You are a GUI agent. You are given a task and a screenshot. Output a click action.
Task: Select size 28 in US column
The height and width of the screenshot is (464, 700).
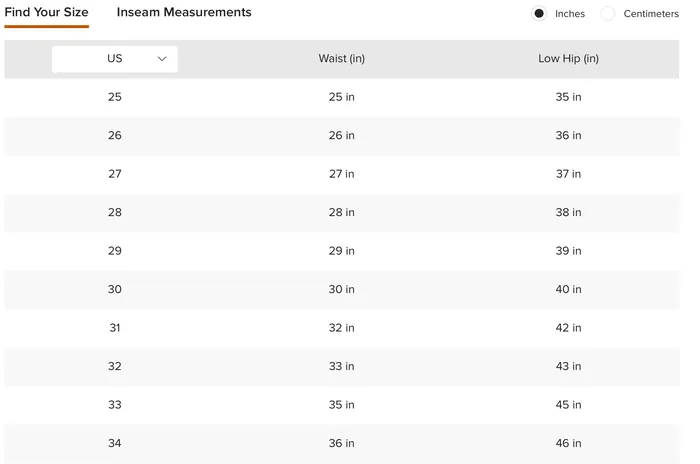pyautogui.click(x=115, y=212)
